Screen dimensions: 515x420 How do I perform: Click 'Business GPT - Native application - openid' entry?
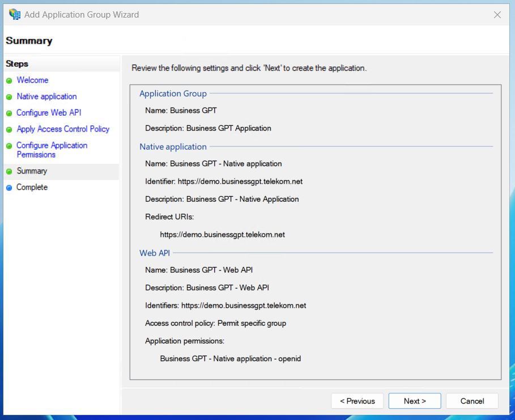[231, 359]
